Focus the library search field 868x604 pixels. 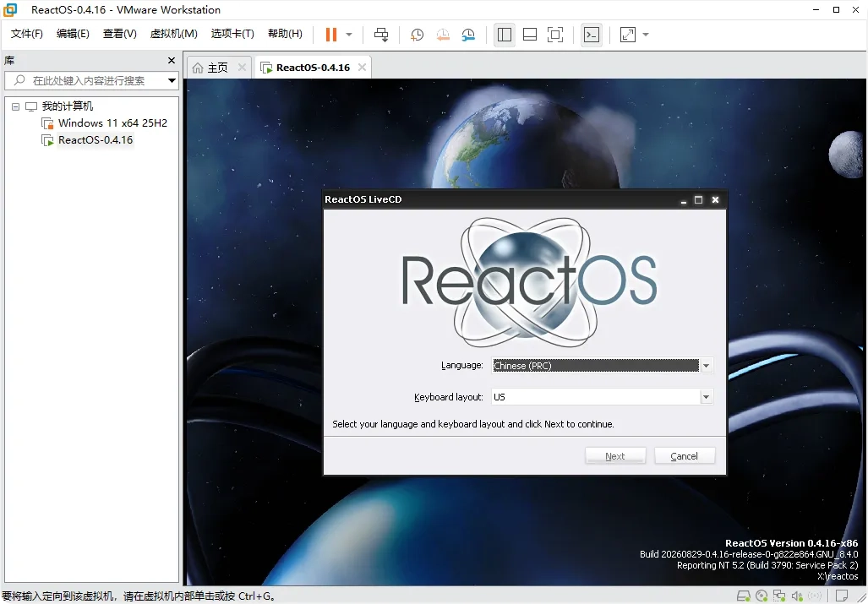pos(91,81)
